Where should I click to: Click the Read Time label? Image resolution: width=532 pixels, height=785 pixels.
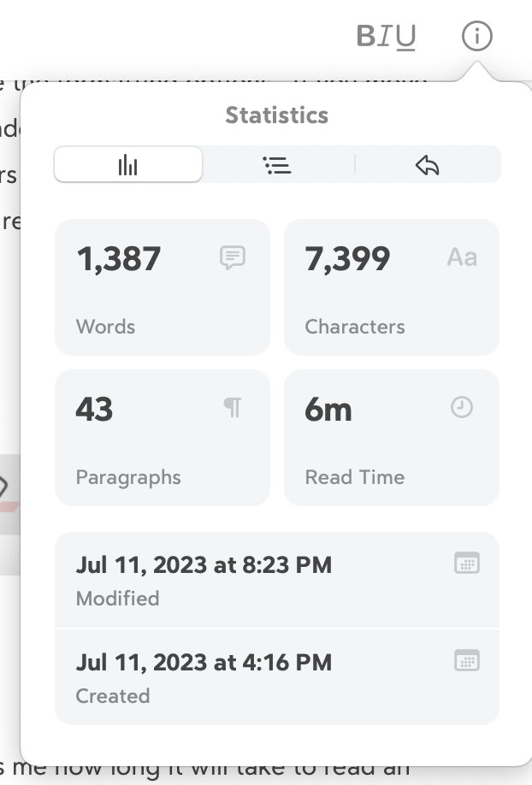coord(355,477)
